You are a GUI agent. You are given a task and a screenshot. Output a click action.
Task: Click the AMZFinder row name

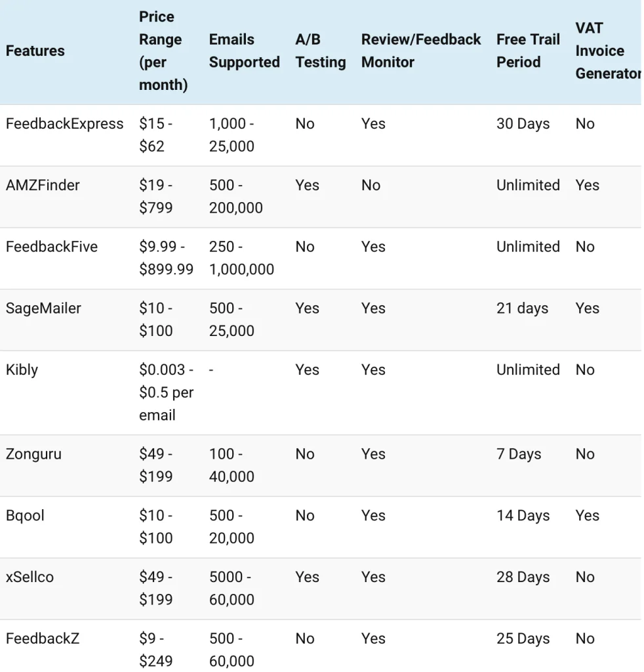point(43,186)
